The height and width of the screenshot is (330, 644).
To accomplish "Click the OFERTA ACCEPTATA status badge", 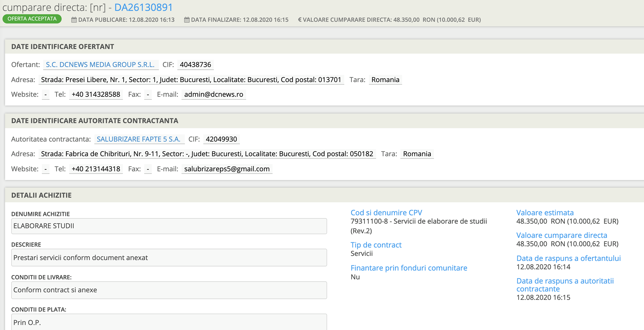I will click(x=32, y=19).
